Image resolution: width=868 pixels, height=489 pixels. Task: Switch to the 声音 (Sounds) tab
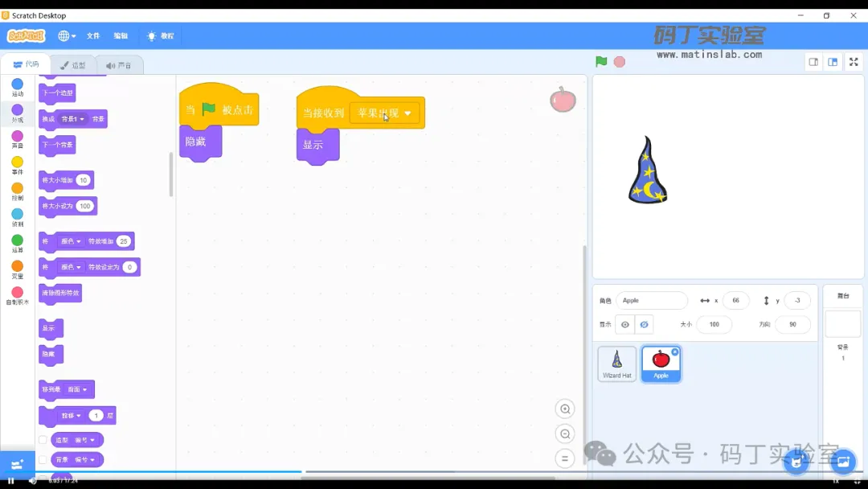point(119,65)
